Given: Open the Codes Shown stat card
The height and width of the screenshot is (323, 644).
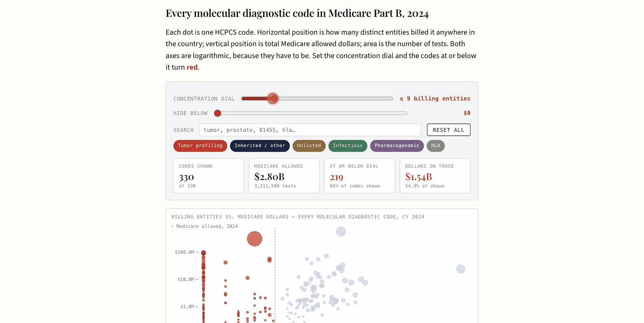Looking at the screenshot, I should 209,176.
